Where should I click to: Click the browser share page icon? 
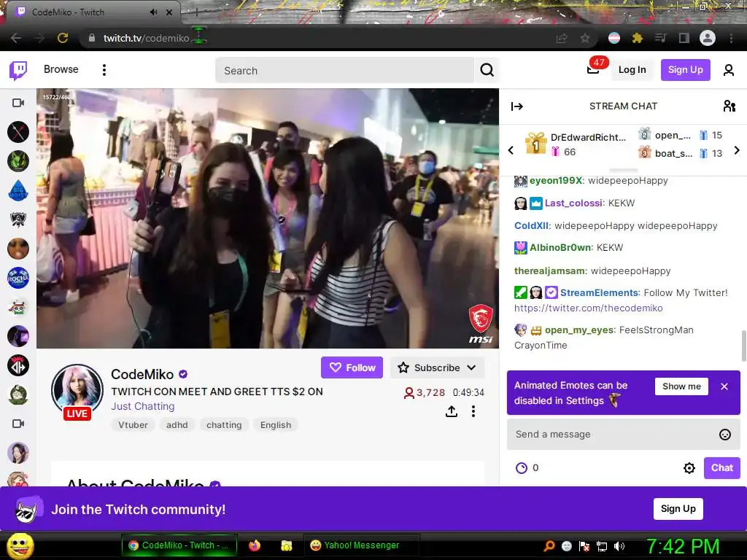click(x=562, y=38)
